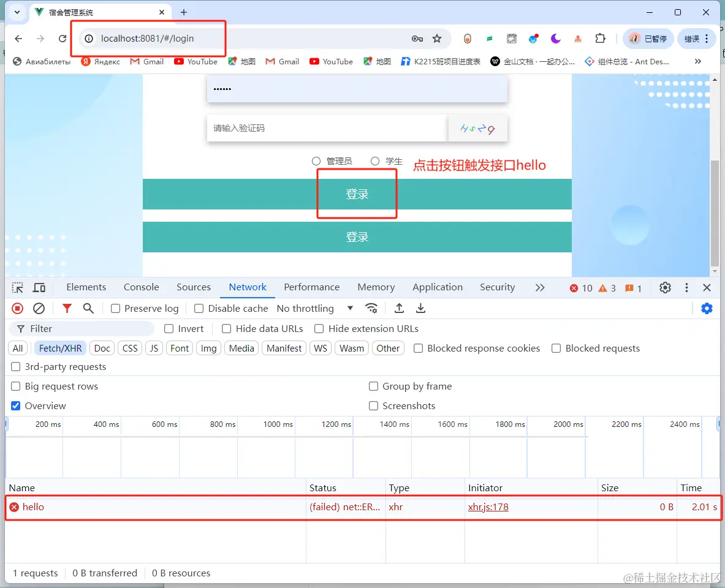Enable Screenshots checkbox
The width and height of the screenshot is (725, 588).
(x=374, y=405)
